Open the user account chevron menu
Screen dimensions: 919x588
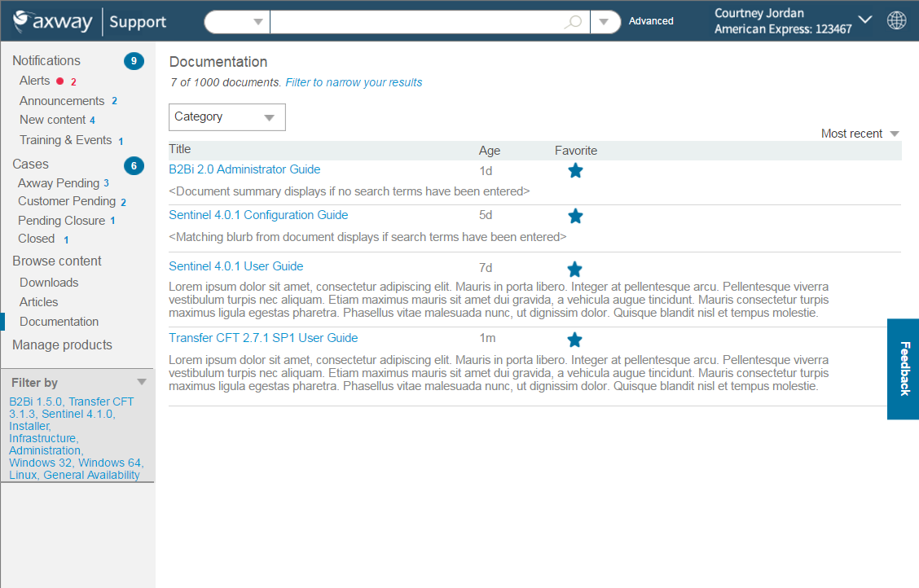point(865,20)
